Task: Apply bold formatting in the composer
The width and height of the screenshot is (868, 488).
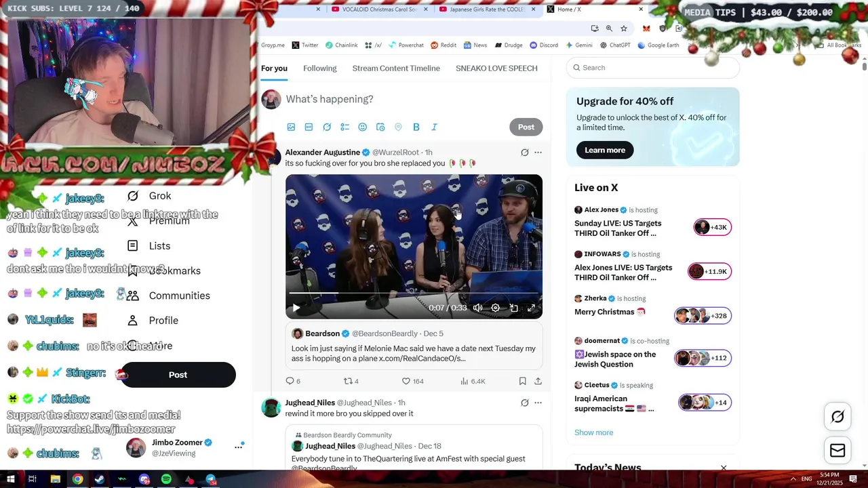Action: pyautogui.click(x=416, y=127)
